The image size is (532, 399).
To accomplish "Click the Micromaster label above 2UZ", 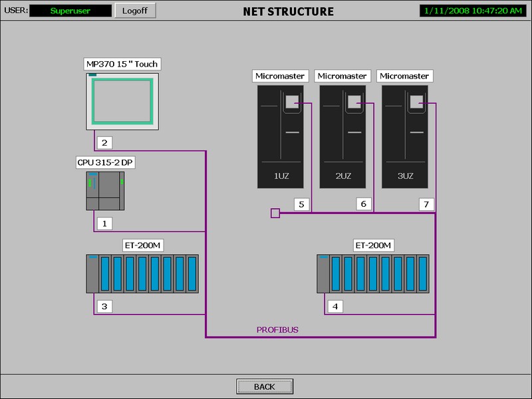I will 342,76.
